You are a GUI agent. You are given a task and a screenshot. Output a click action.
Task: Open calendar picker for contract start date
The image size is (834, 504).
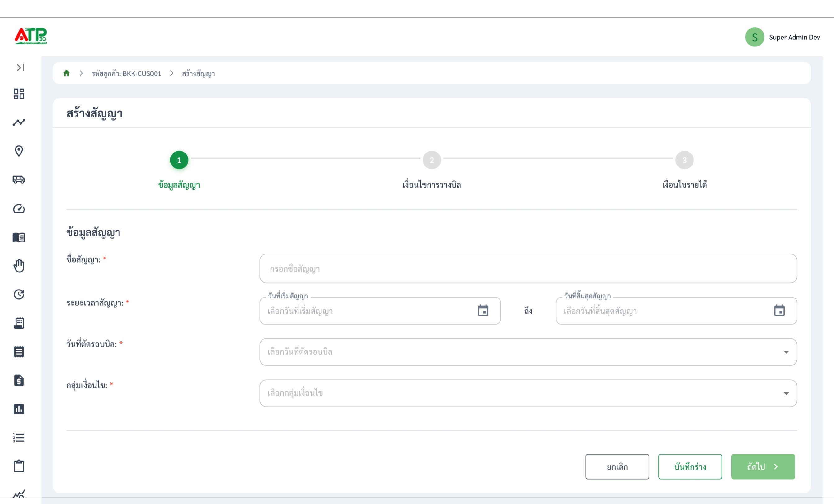(x=483, y=310)
